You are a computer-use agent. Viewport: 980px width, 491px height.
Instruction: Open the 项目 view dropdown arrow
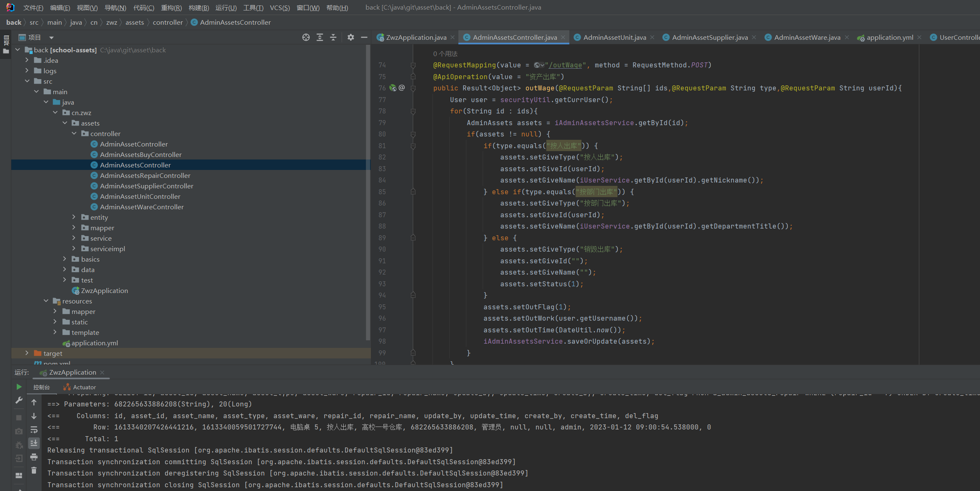pyautogui.click(x=51, y=38)
